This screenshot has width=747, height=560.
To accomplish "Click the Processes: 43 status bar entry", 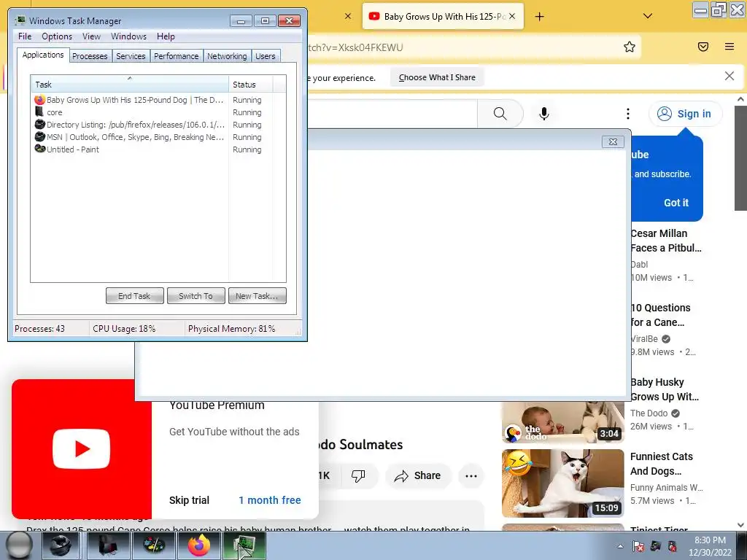I will coord(39,329).
